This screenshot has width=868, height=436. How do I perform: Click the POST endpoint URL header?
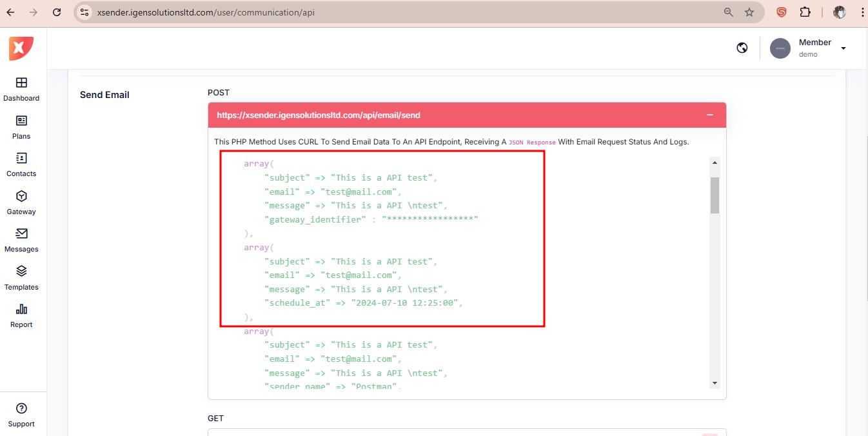click(319, 115)
